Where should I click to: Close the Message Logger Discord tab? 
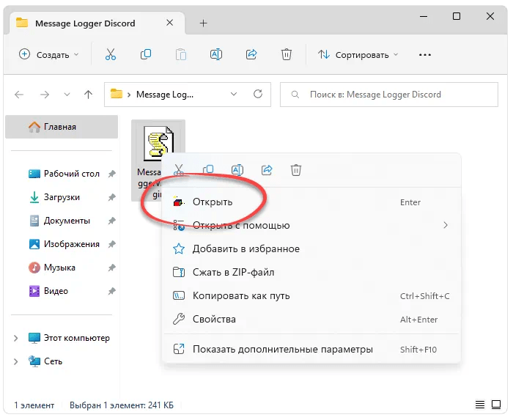169,23
